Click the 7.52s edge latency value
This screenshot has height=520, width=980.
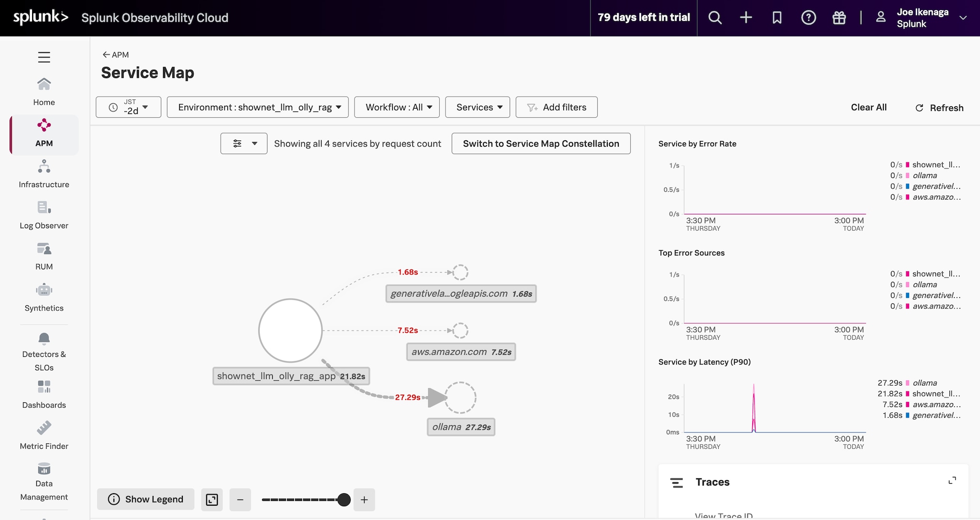(408, 331)
